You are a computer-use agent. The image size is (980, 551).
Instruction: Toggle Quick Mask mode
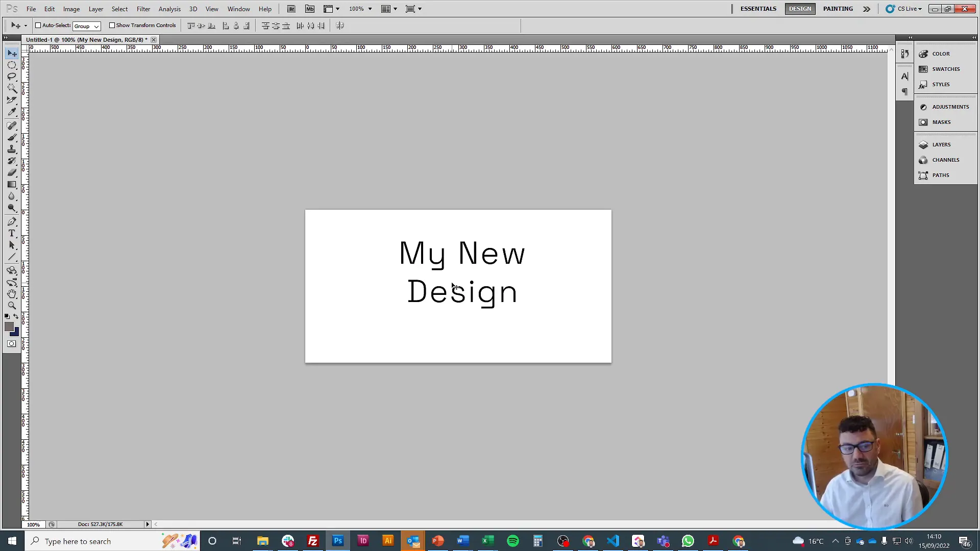12,344
